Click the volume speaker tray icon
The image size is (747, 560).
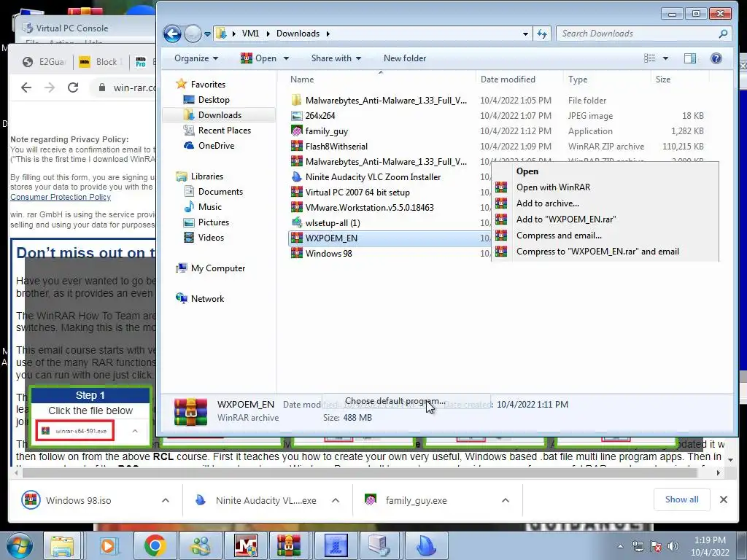(673, 546)
